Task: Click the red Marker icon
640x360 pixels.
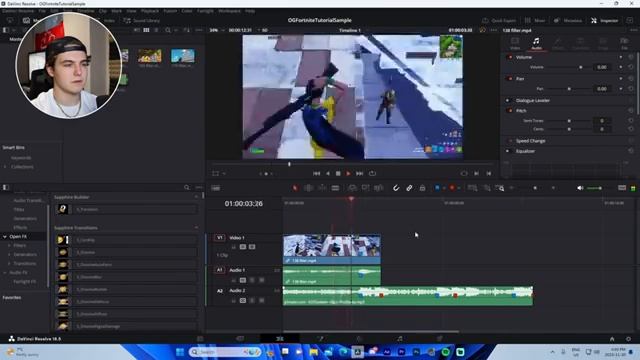Action: 452,188
